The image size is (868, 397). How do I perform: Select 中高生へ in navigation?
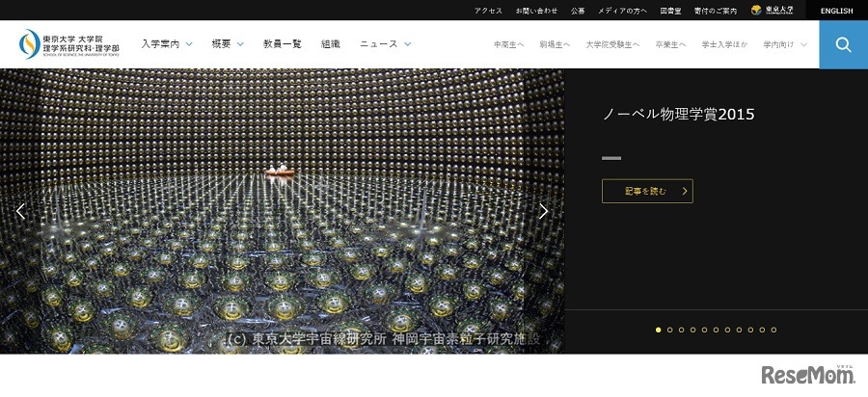pyautogui.click(x=508, y=44)
